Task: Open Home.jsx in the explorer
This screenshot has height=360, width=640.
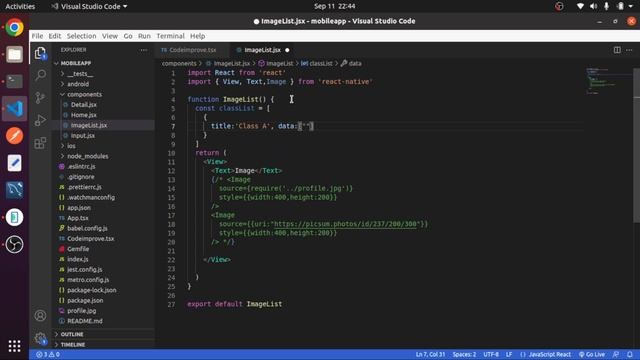Action: coord(84,115)
